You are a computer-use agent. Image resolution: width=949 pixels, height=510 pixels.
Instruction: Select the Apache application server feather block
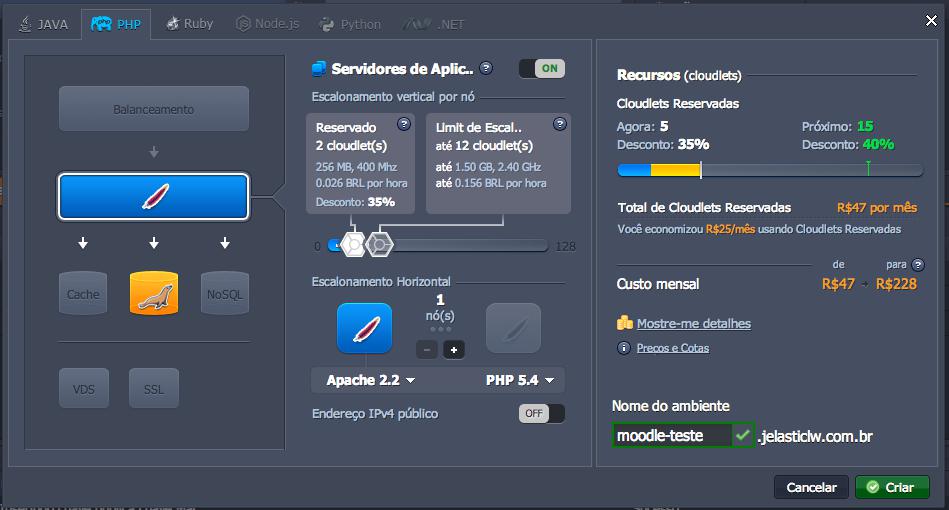[x=153, y=196]
